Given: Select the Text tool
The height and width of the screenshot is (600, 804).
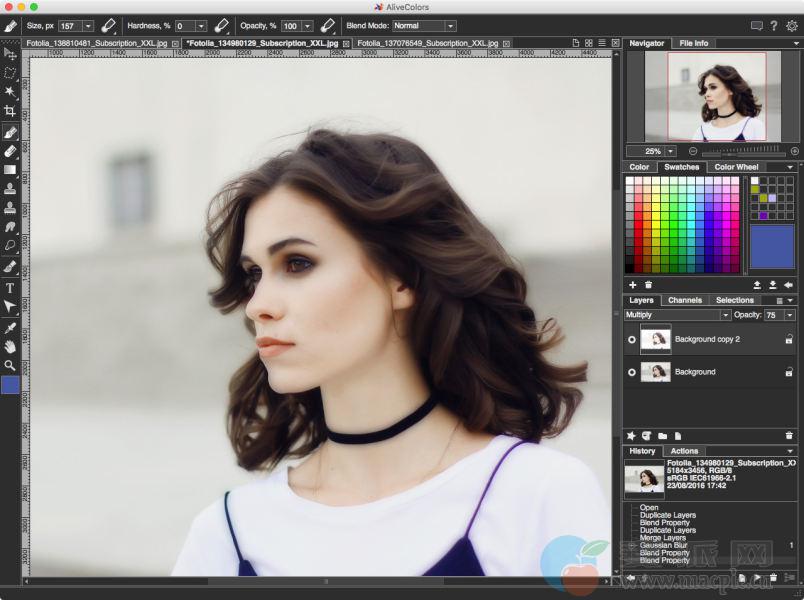Looking at the screenshot, I should pos(10,287).
